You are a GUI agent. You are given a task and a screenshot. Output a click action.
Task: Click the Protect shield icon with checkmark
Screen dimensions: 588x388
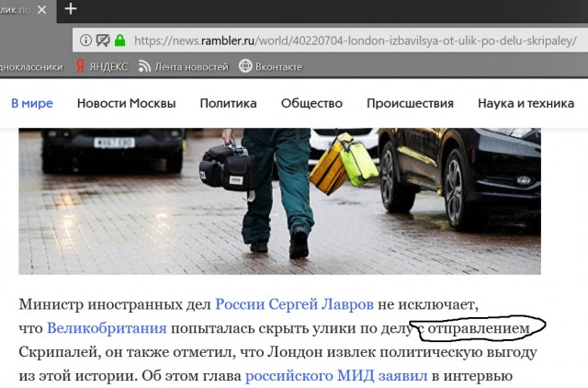(x=102, y=40)
